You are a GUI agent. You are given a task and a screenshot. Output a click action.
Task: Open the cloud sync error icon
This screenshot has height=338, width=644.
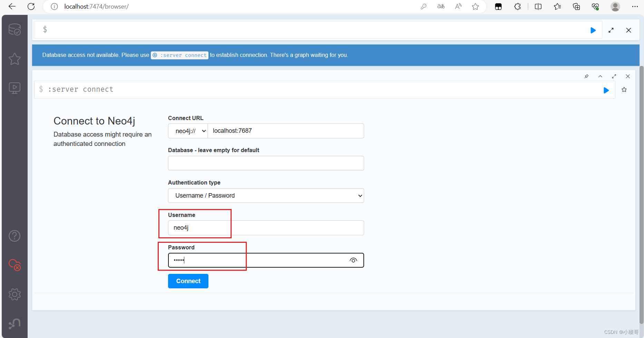click(14, 265)
